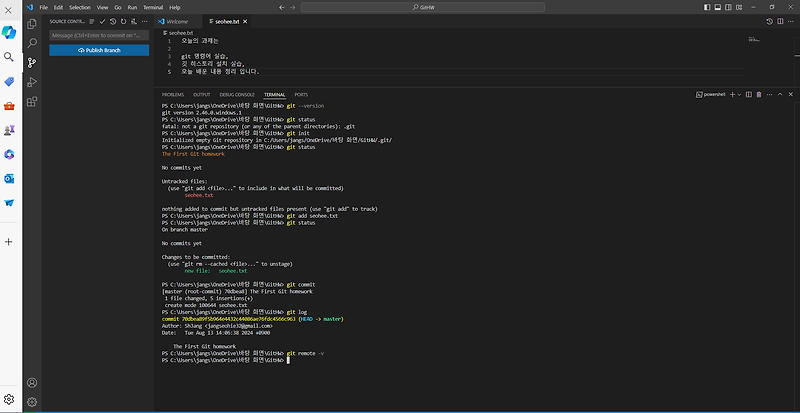
Task: Kill the terminal with the trash icon
Action: pyautogui.click(x=759, y=94)
